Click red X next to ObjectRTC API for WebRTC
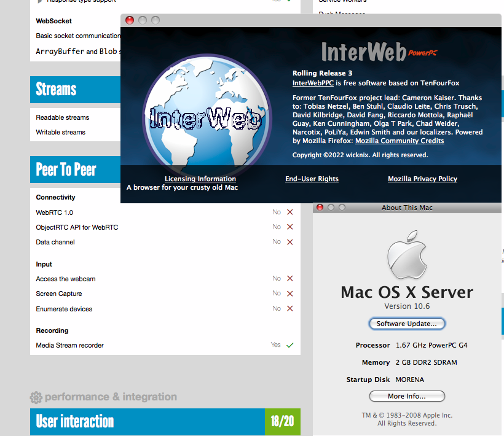504x436 pixels. 290,227
